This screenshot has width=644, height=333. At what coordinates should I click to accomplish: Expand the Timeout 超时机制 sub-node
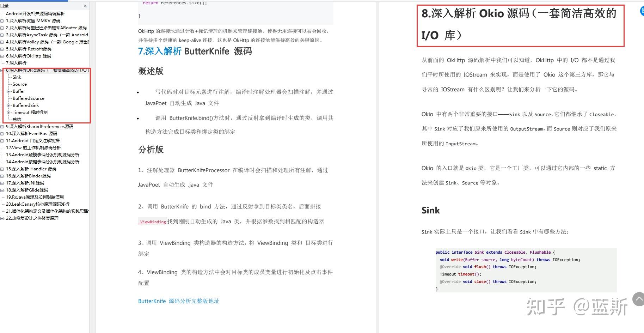pos(9,113)
